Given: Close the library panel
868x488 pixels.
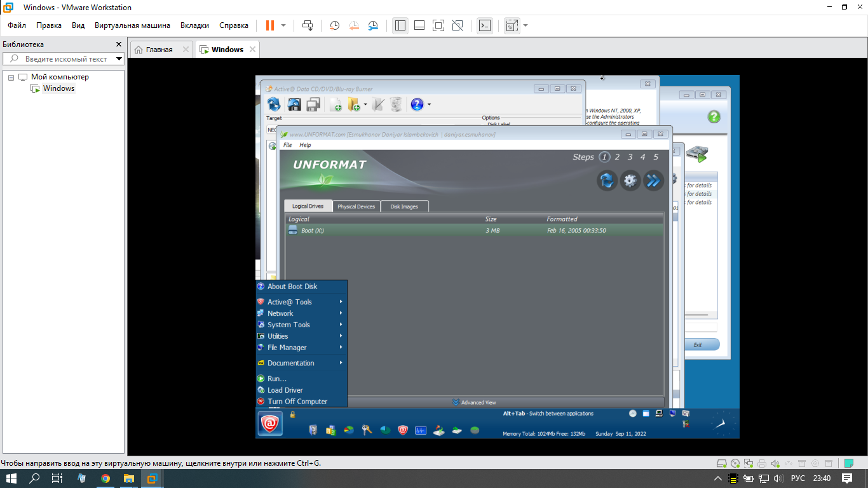Looking at the screenshot, I should click(x=118, y=44).
